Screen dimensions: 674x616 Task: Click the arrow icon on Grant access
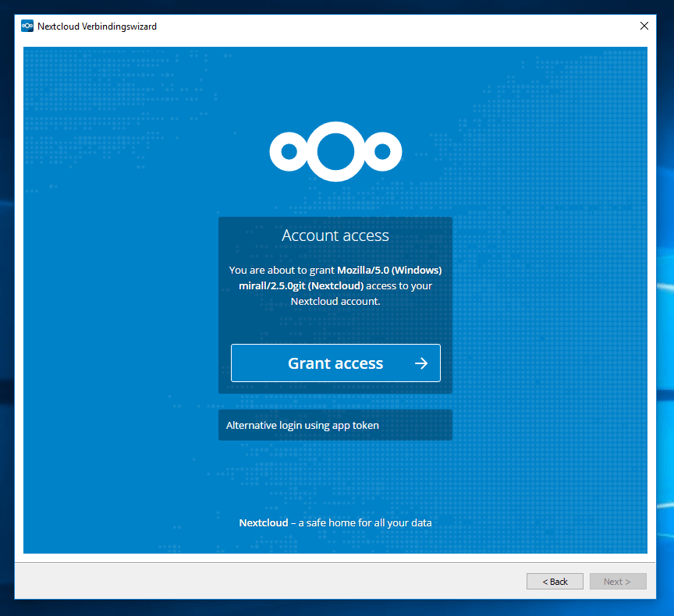click(x=421, y=363)
